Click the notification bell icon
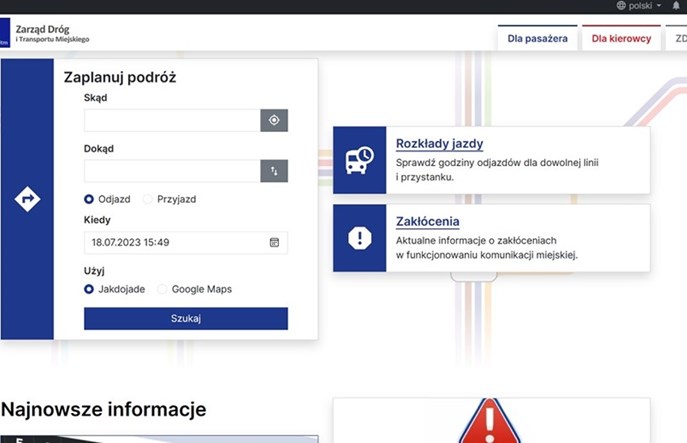 point(676,6)
